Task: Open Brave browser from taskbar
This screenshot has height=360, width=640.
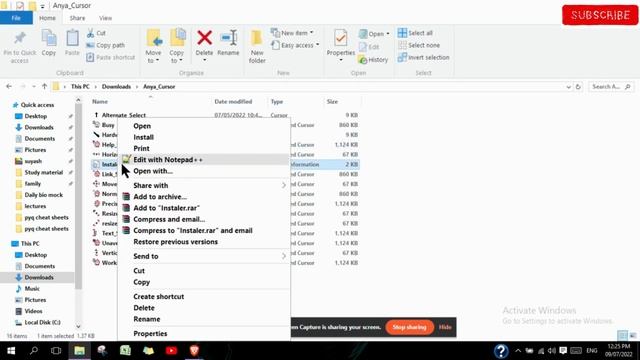Action: click(x=194, y=351)
